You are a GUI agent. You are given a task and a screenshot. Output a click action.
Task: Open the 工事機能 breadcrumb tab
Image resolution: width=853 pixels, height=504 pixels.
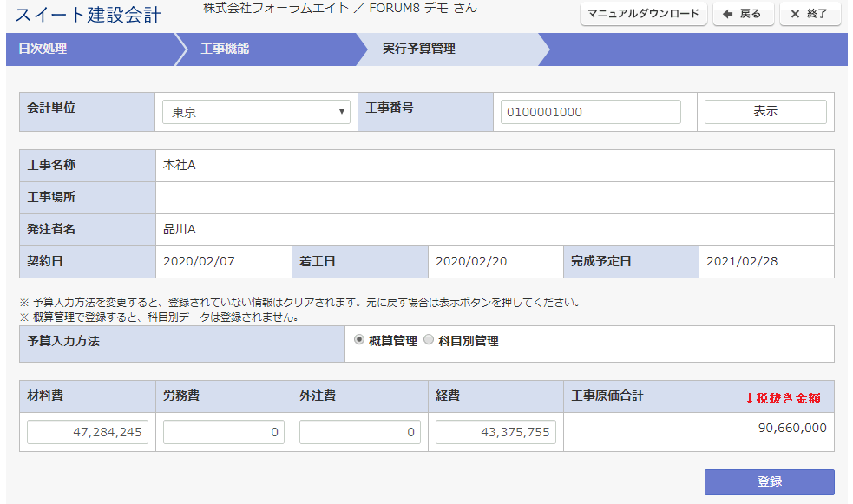(x=268, y=49)
